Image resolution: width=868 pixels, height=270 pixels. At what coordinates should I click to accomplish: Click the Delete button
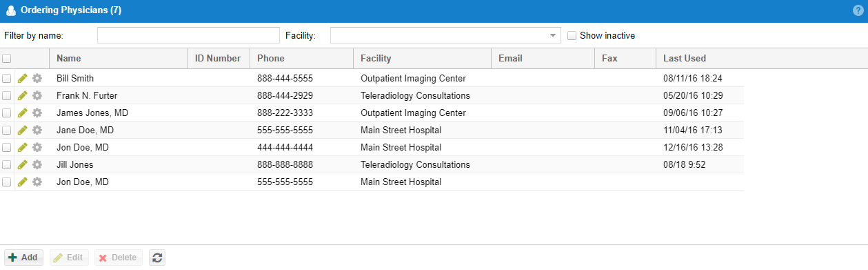(x=118, y=258)
